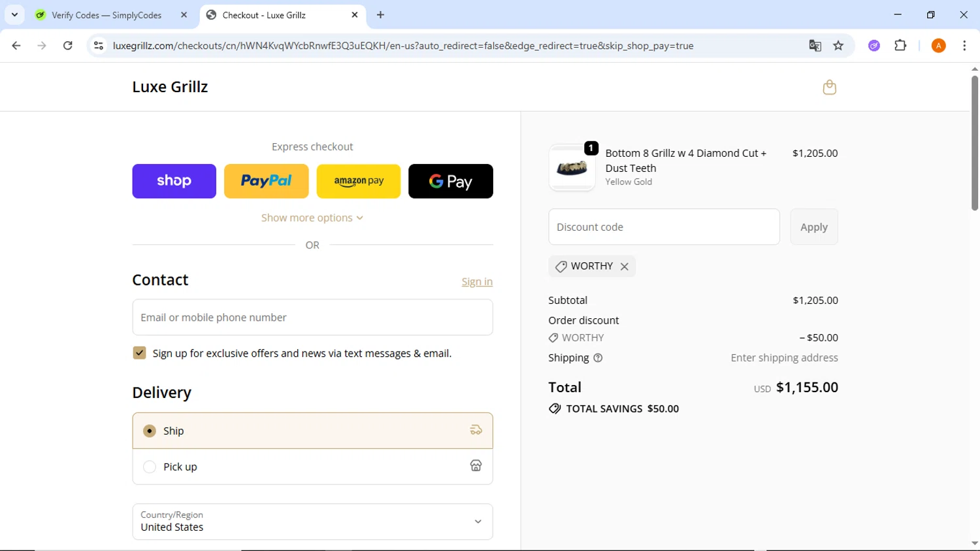Go back to the previous page
Image resolution: width=980 pixels, height=551 pixels.
[16, 46]
